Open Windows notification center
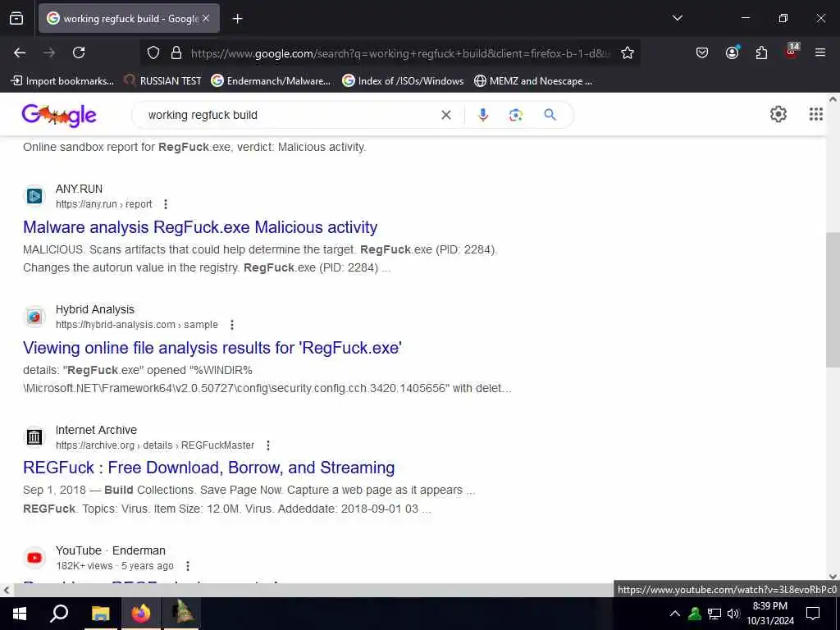Screen dimensions: 840x630 pos(813,614)
